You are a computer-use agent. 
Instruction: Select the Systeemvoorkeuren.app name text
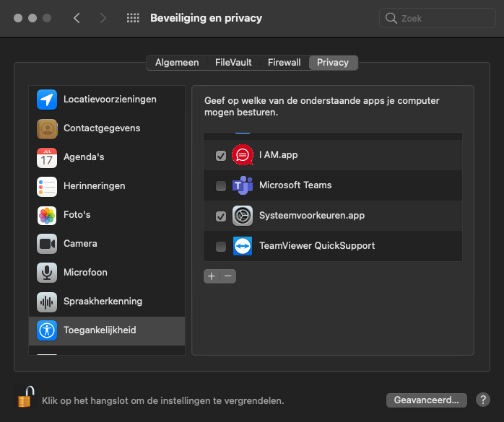(312, 216)
